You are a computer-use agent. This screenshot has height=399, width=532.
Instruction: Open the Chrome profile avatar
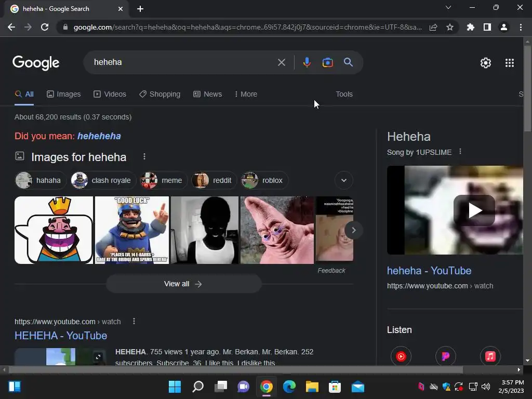click(504, 27)
